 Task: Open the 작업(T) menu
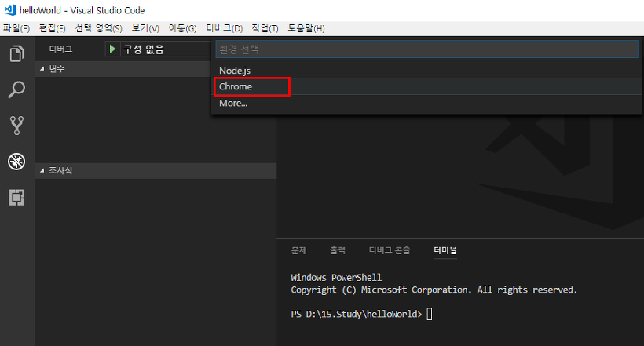[x=265, y=28]
